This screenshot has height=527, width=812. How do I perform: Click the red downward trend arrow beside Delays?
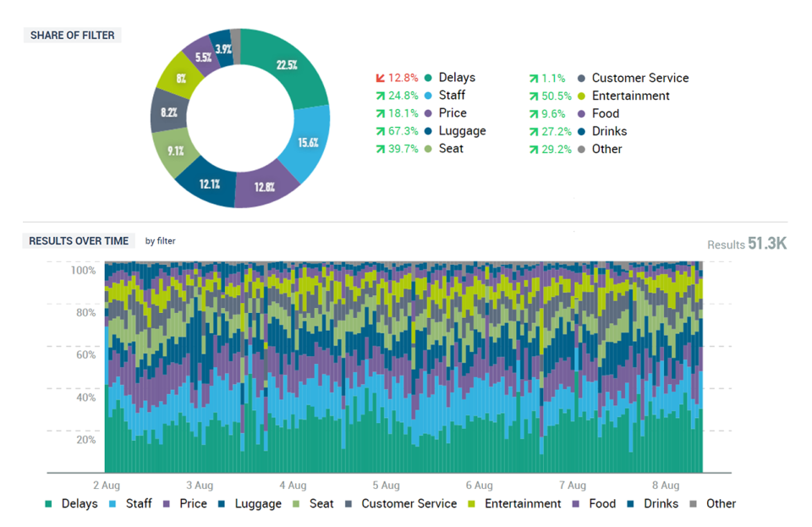381,77
